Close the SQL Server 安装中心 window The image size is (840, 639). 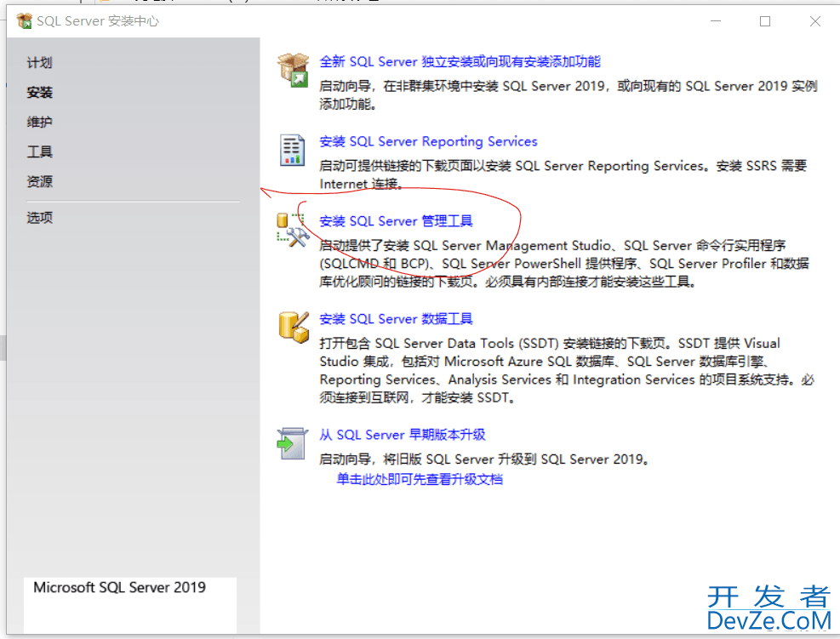click(x=814, y=21)
